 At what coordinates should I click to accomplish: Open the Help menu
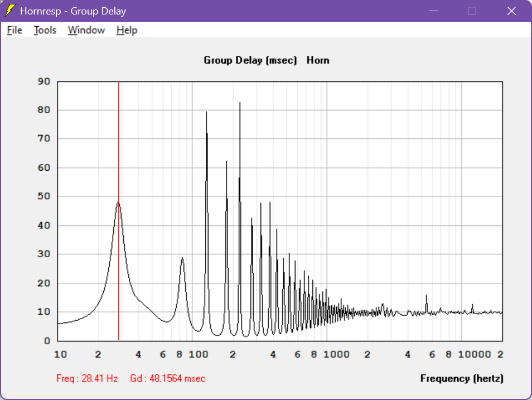coord(127,30)
